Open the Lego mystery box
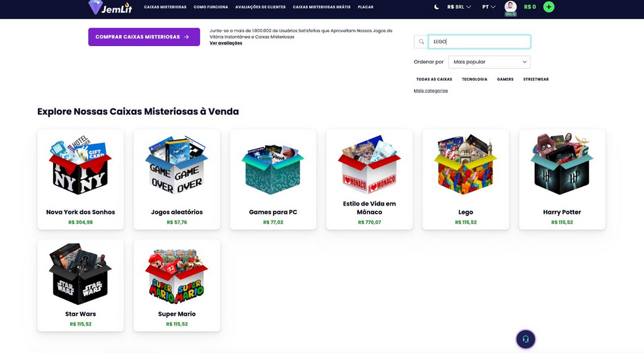Image resolution: width=644 pixels, height=353 pixels. (465, 180)
